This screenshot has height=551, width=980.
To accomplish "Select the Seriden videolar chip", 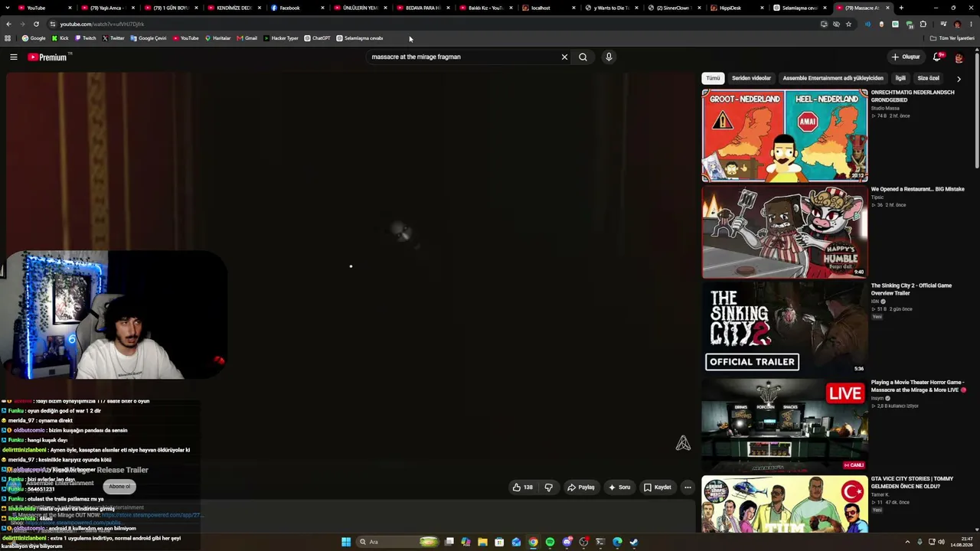I will (751, 78).
